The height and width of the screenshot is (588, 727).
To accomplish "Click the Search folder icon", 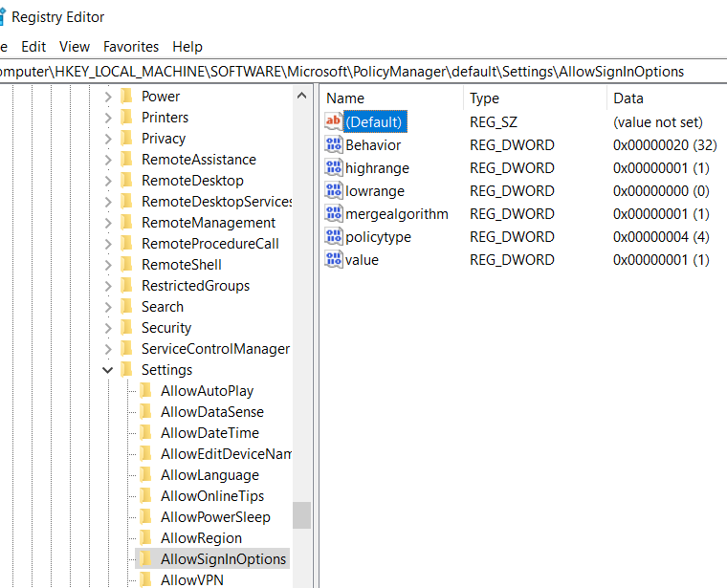I will click(126, 307).
